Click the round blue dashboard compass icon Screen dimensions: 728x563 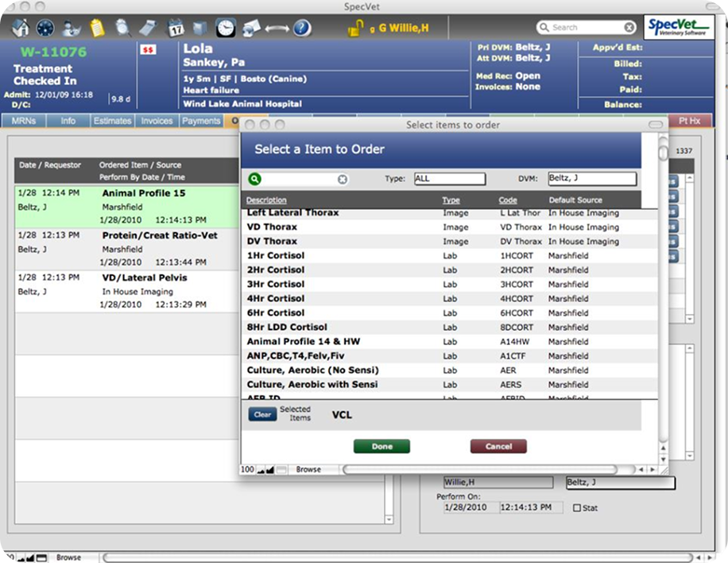pos(45,29)
